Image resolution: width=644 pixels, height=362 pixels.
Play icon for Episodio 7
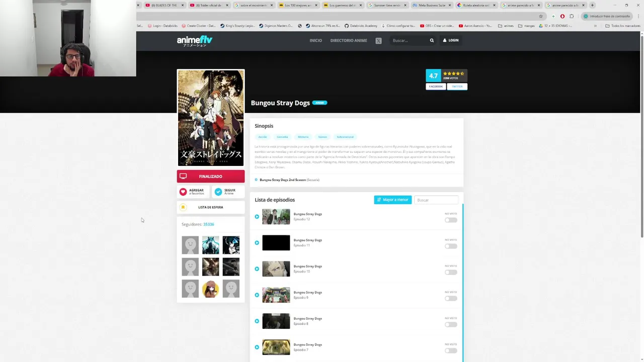tap(257, 347)
